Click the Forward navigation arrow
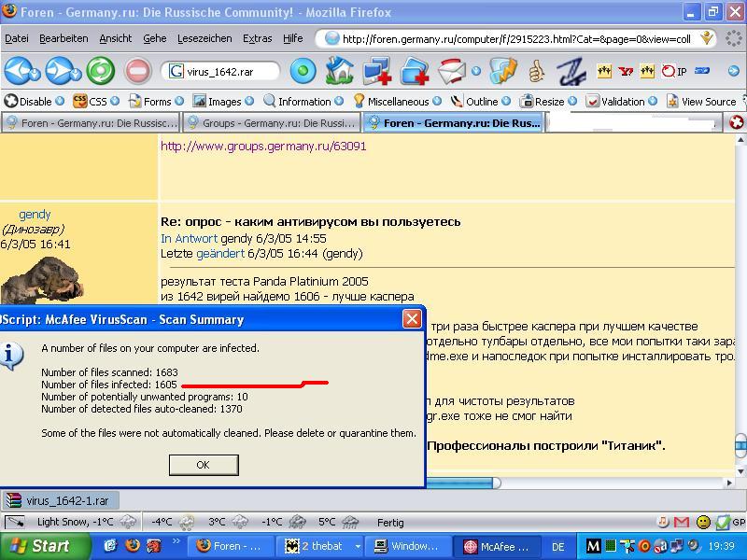747x560 pixels. (58, 71)
